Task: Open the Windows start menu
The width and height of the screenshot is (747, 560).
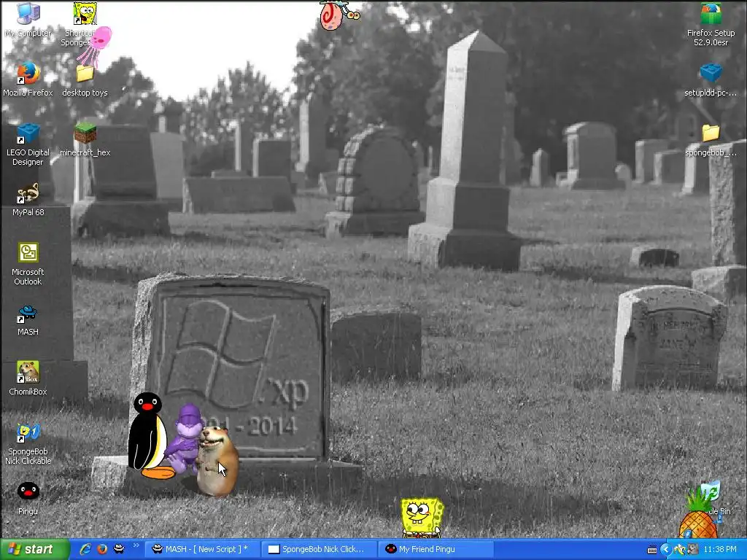Action: tap(35, 550)
